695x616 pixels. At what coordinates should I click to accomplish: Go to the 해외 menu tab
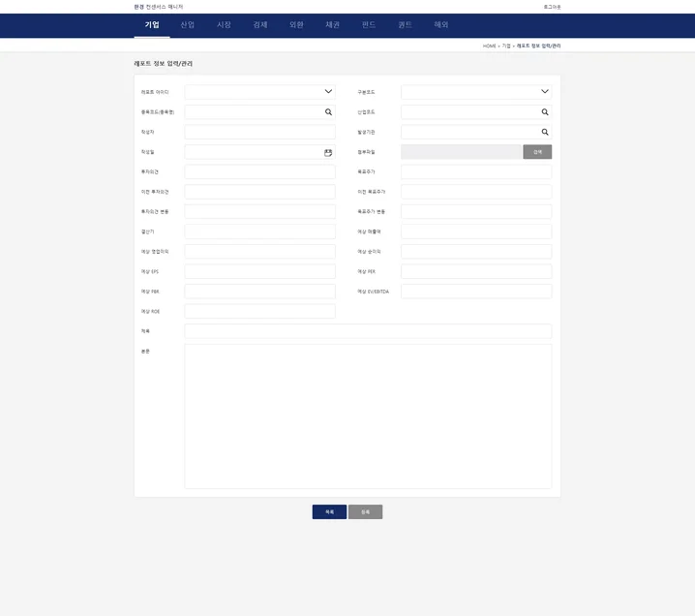(441, 24)
